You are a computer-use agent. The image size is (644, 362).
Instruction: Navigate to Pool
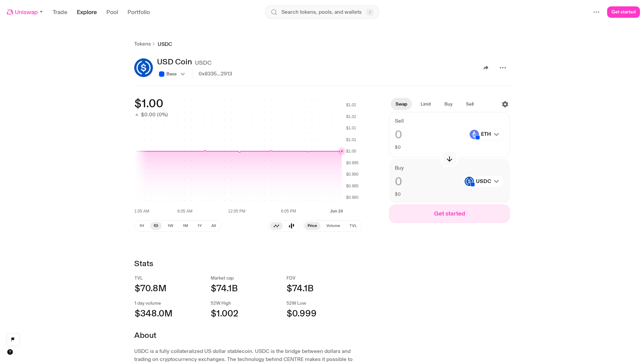coord(112,12)
